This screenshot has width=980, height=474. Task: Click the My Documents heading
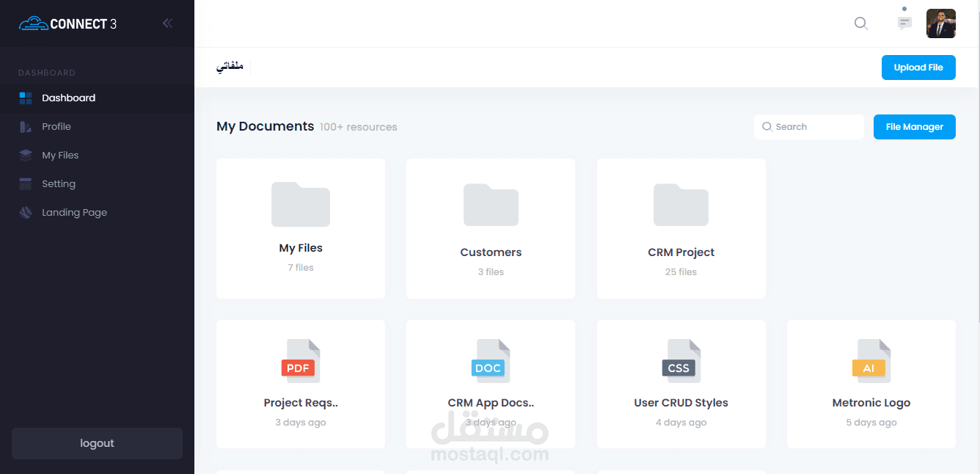tap(265, 126)
